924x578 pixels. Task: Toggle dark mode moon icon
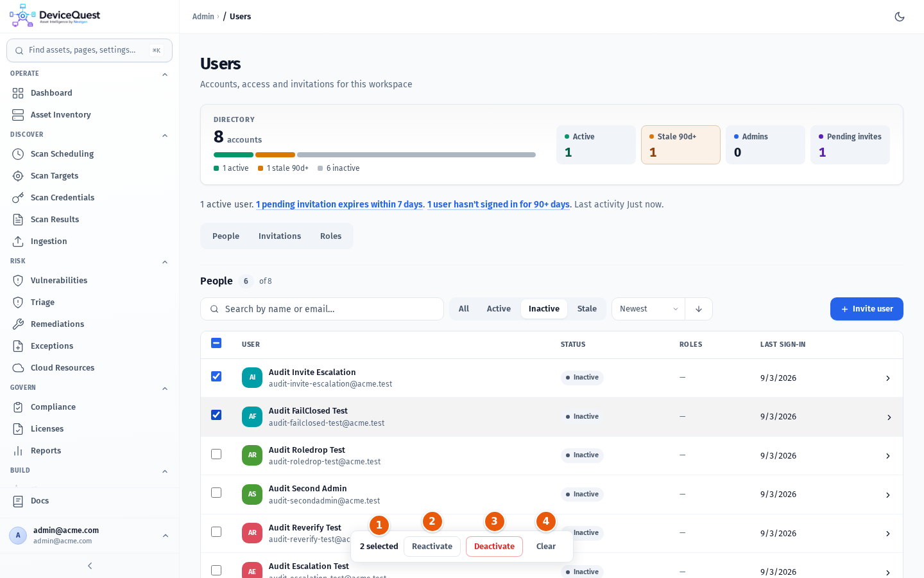pos(900,17)
